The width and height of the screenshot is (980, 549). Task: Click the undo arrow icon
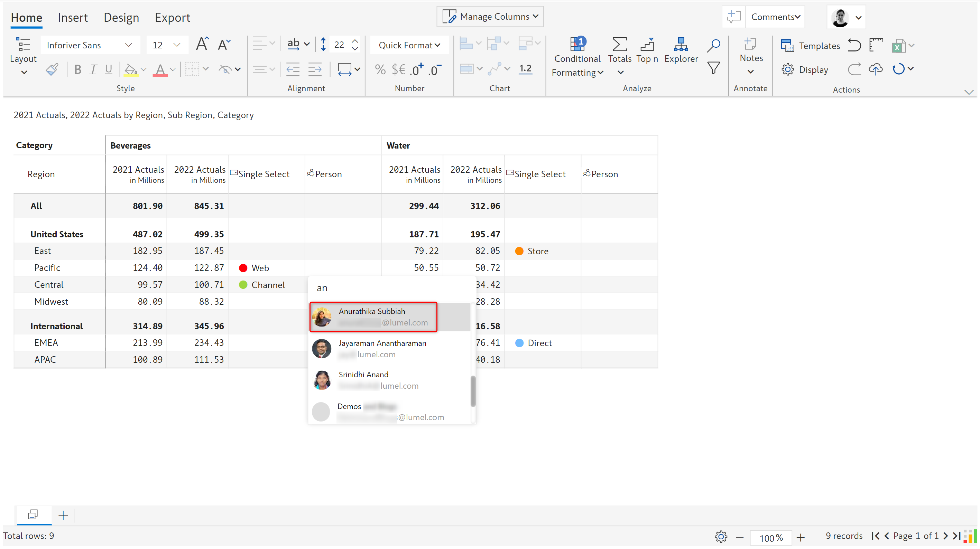[x=854, y=45]
